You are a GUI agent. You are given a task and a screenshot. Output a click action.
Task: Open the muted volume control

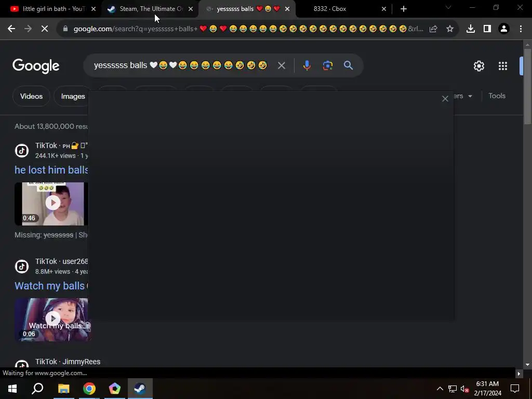click(464, 389)
